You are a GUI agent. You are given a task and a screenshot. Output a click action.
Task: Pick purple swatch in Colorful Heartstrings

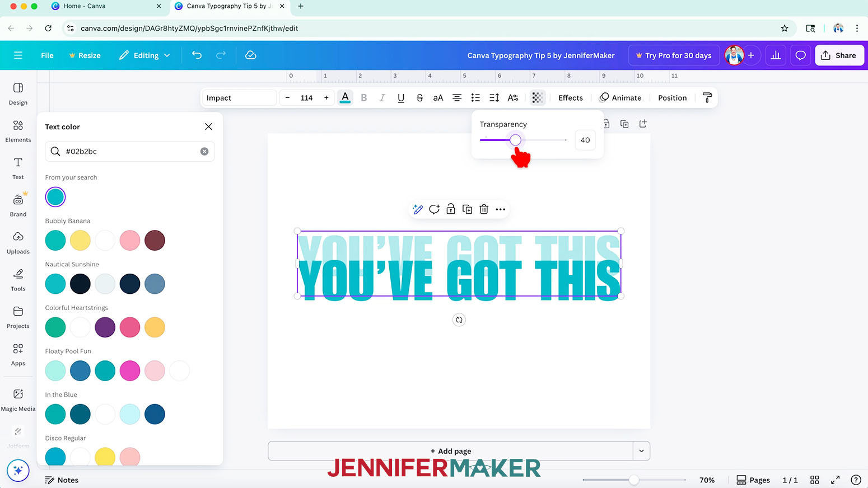[x=105, y=327]
